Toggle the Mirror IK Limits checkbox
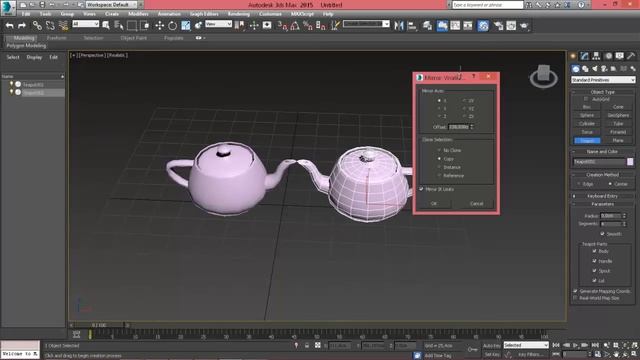The width and height of the screenshot is (640, 360). [x=421, y=189]
